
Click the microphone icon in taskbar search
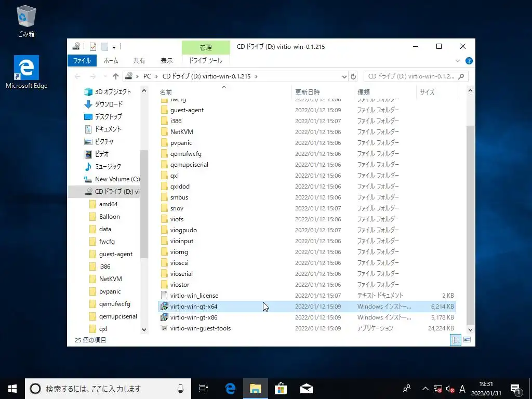pos(180,389)
